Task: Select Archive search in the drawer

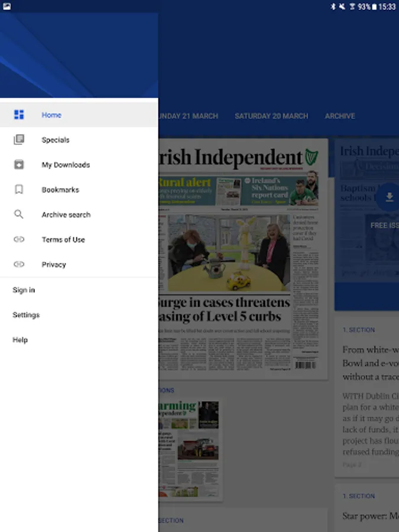Action: coord(79,214)
